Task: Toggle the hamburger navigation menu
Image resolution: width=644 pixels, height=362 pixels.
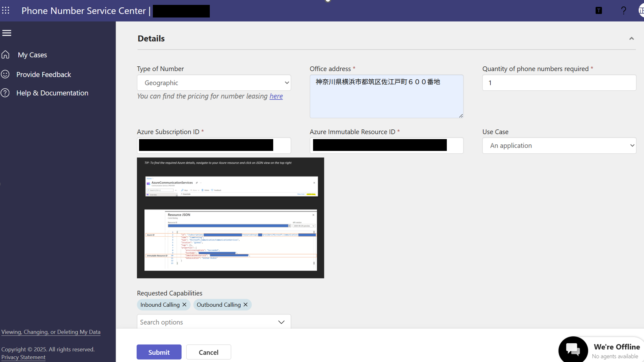Action: [x=7, y=33]
